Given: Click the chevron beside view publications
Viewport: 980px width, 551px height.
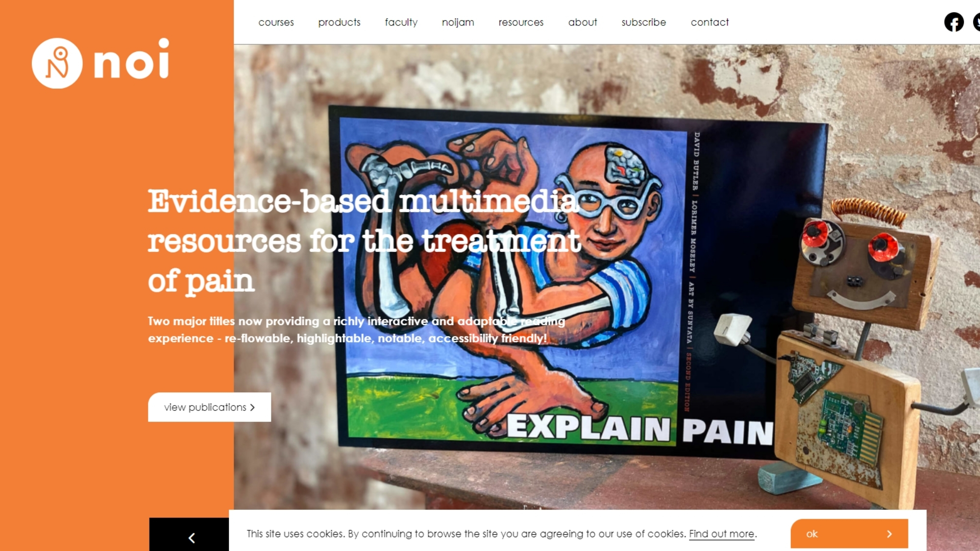Looking at the screenshot, I should tap(252, 407).
